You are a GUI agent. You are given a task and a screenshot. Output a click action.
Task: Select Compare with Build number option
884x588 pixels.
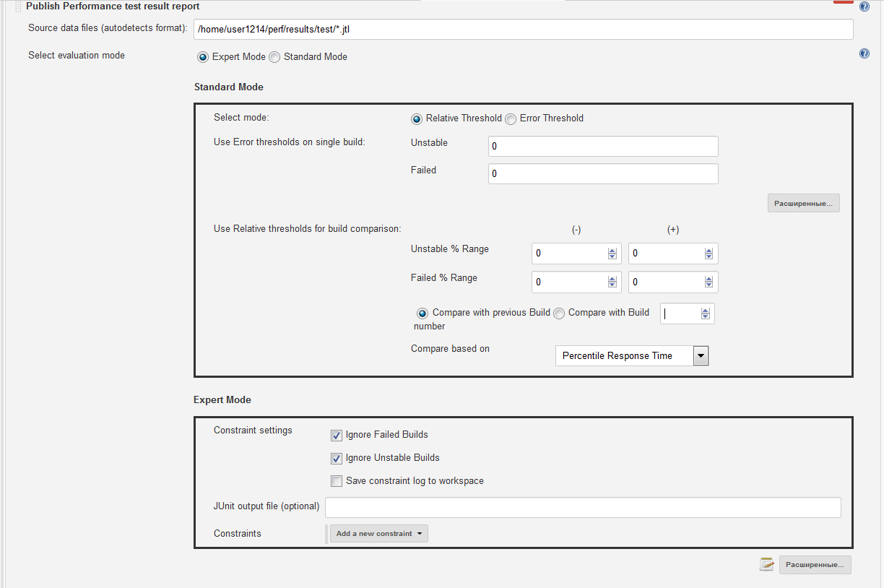pos(559,314)
